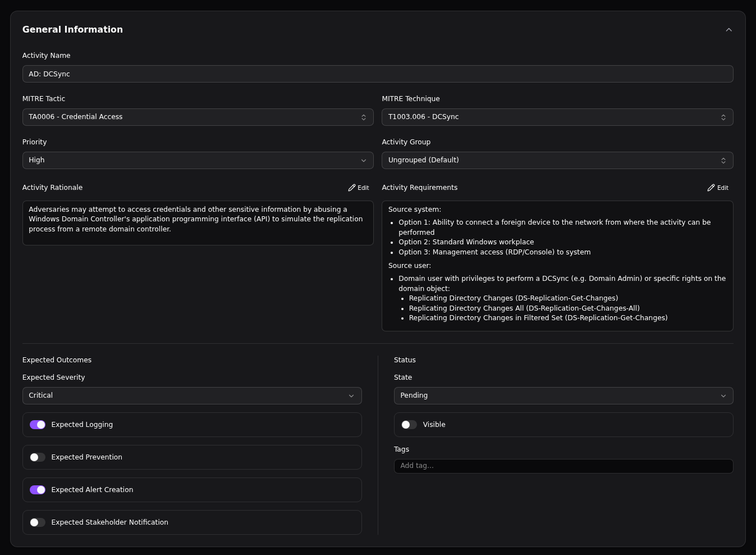
Task: Click the pencil icon for Activity Requirements
Action: click(x=711, y=188)
